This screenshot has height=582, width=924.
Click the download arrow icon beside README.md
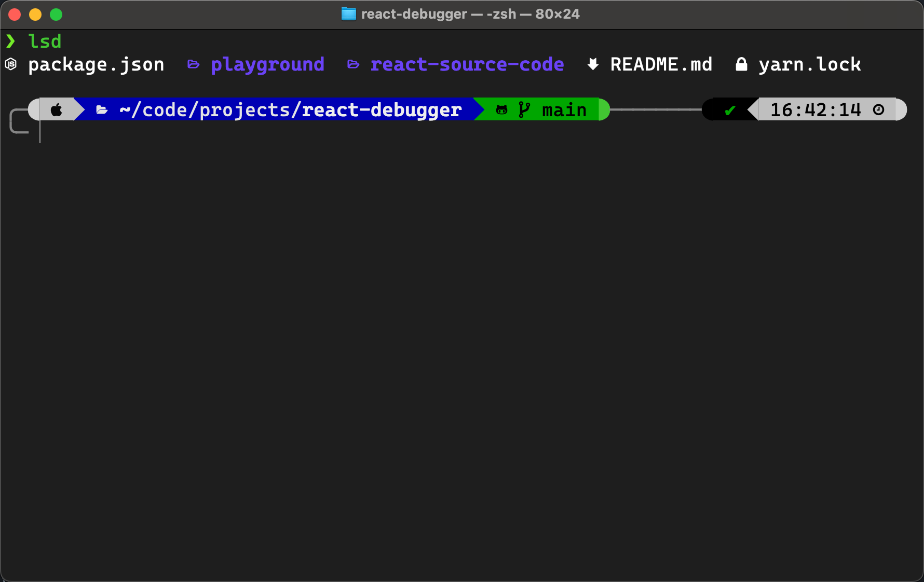tap(592, 64)
